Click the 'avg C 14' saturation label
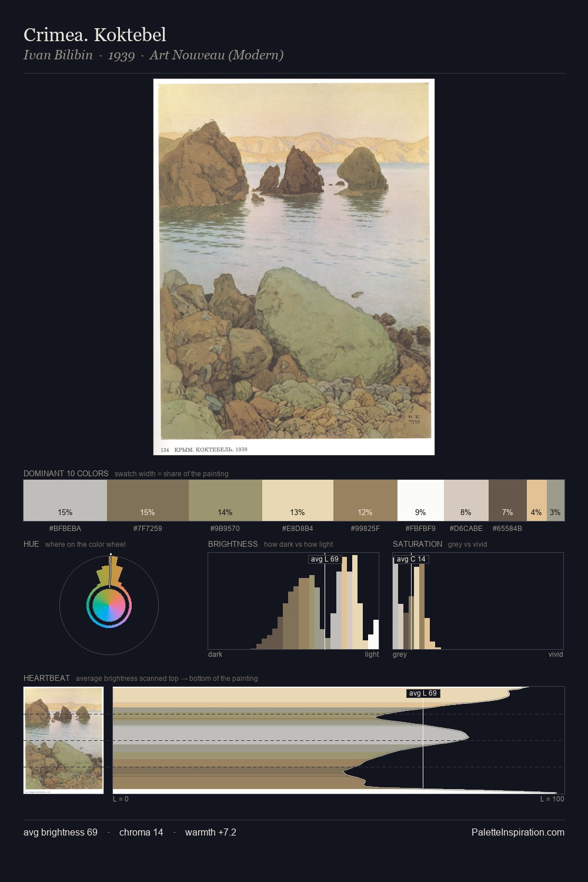588x882 pixels. point(411,559)
